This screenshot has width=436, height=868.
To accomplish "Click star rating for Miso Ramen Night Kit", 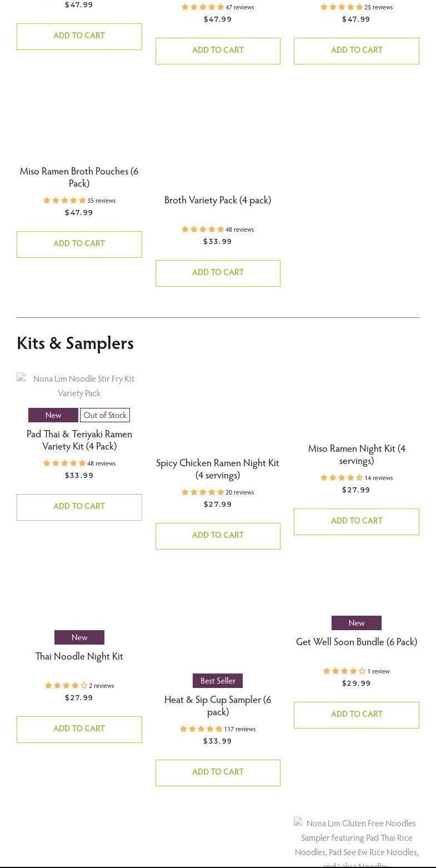I will click(342, 478).
